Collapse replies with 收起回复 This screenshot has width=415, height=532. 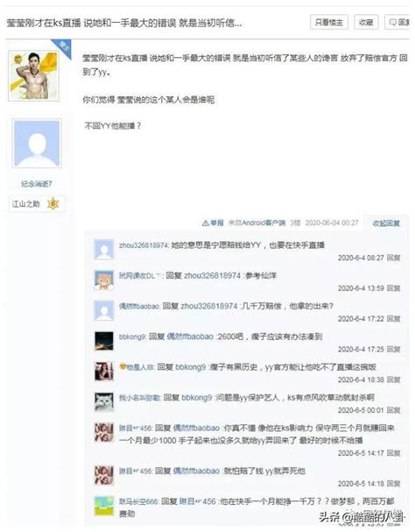point(386,223)
